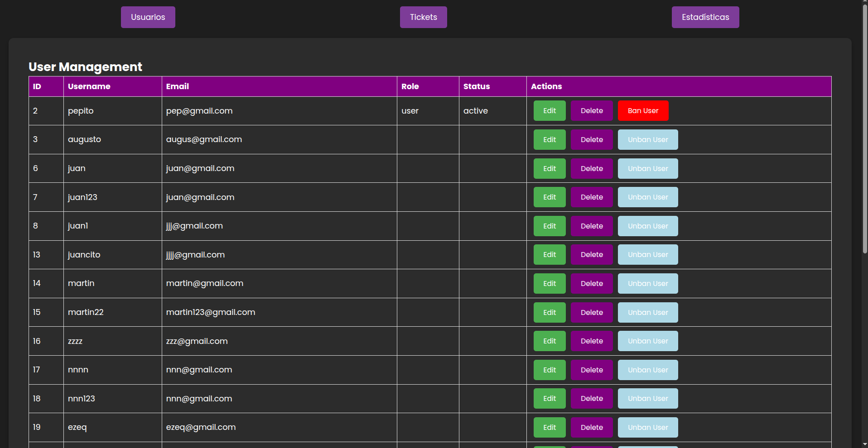Edit user juan with ID 6
868x448 pixels.
(550, 168)
